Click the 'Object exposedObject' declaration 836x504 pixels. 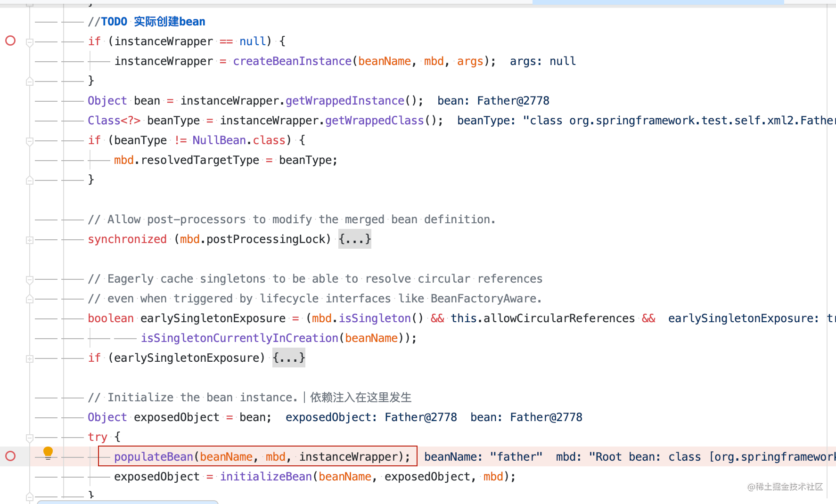pos(154,417)
